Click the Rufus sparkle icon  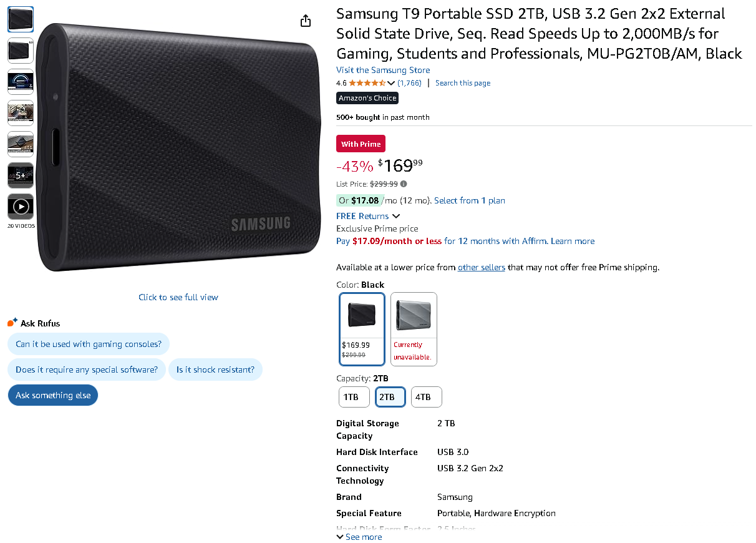coord(12,323)
